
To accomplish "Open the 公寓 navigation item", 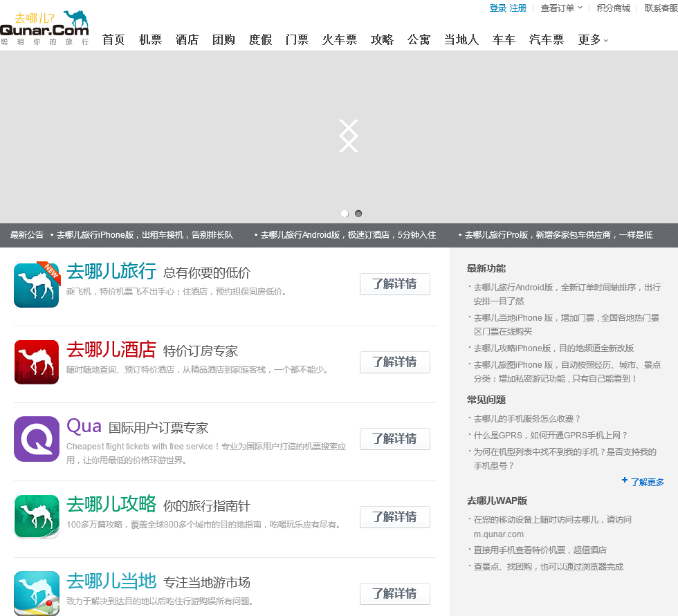I will pyautogui.click(x=419, y=39).
